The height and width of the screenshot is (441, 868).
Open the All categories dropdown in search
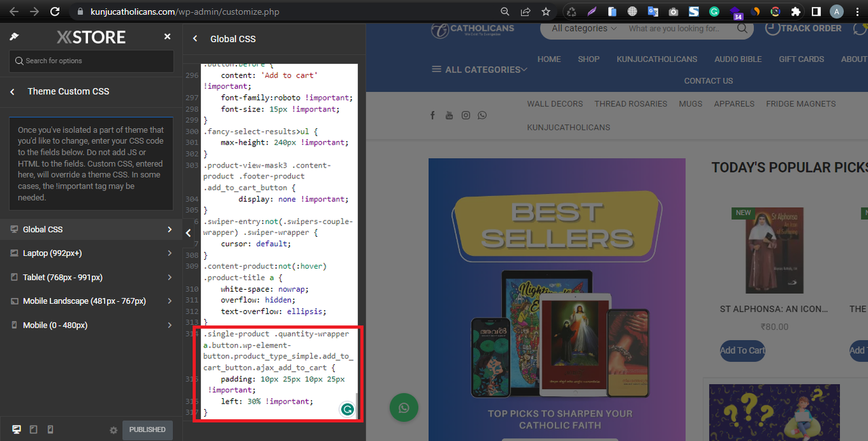[x=584, y=28]
